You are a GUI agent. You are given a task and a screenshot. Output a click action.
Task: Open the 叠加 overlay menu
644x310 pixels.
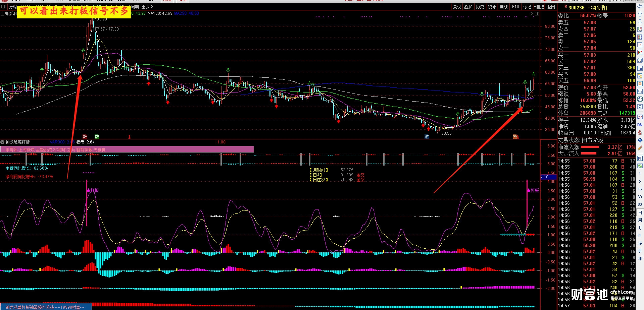click(468, 7)
